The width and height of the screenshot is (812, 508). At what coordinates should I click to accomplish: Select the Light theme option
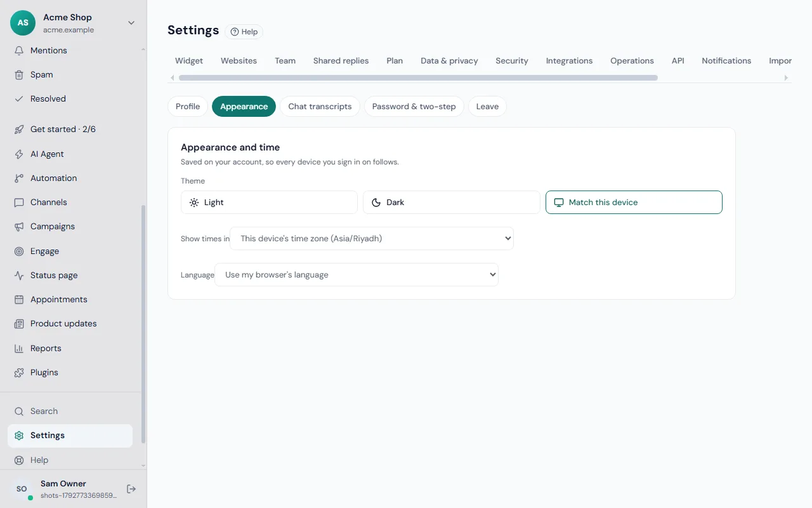[x=269, y=202]
